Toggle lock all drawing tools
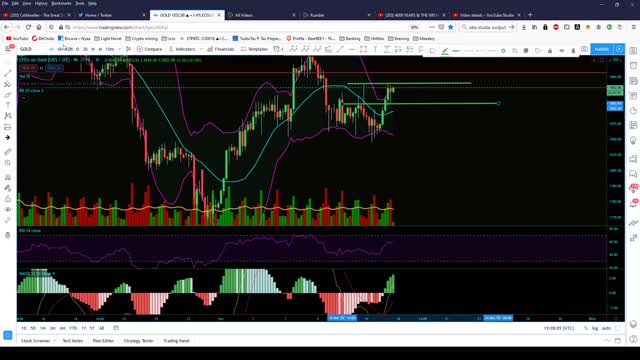The width and height of the screenshot is (640, 360). point(8,199)
